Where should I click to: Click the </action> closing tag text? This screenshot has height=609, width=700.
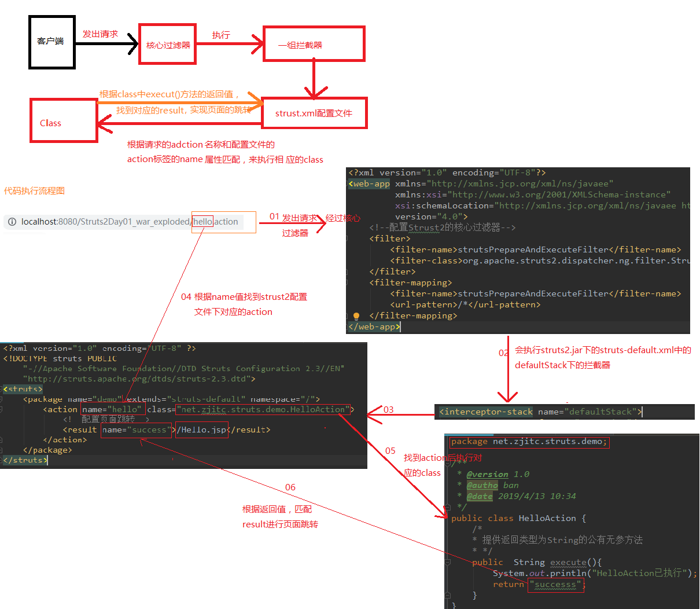coord(65,440)
